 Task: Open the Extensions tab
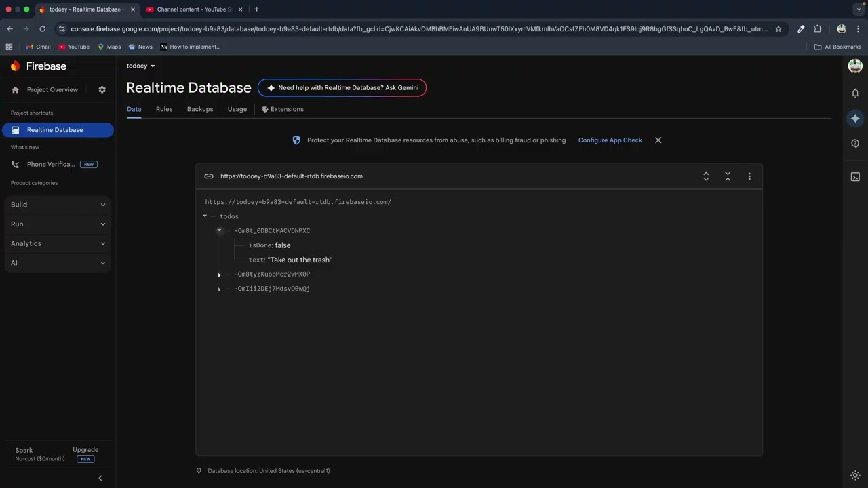pos(283,109)
